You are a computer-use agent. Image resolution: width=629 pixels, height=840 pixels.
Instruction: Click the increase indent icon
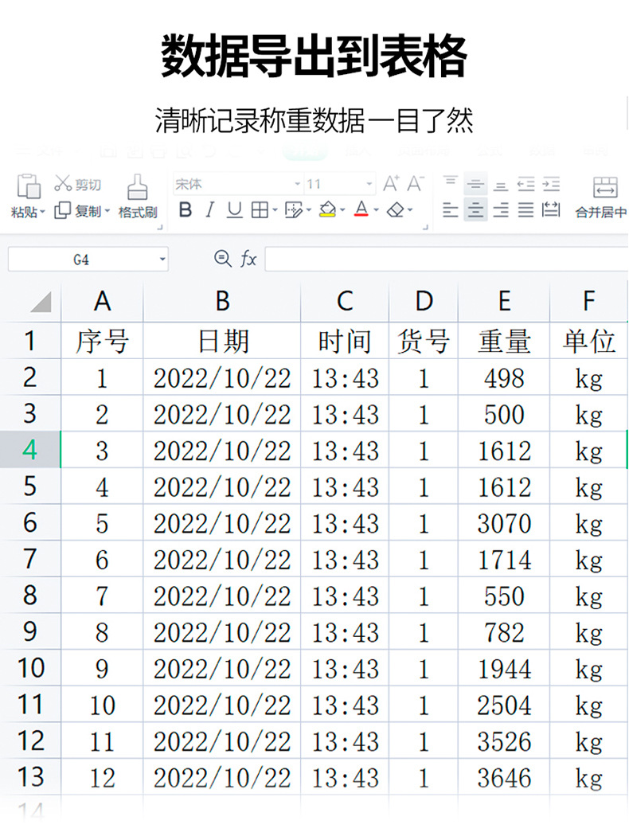[x=551, y=184]
